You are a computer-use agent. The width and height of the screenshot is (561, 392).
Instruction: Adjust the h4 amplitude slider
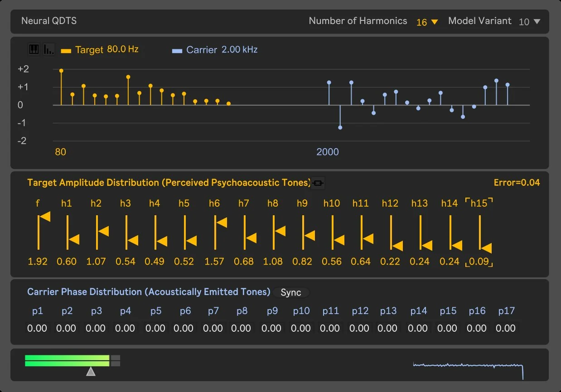point(161,232)
